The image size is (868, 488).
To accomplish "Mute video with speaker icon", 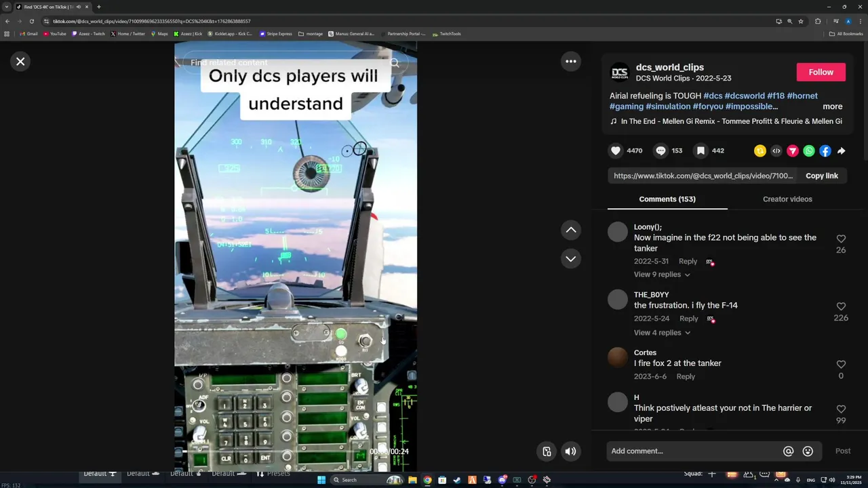I will click(x=571, y=452).
